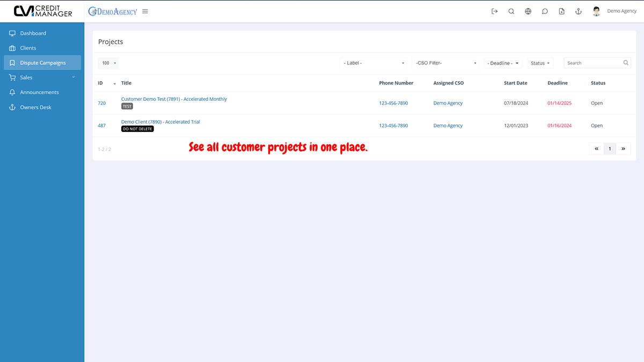Open project Customer Demo Test (7891)
The image size is (644, 362).
[x=174, y=99]
